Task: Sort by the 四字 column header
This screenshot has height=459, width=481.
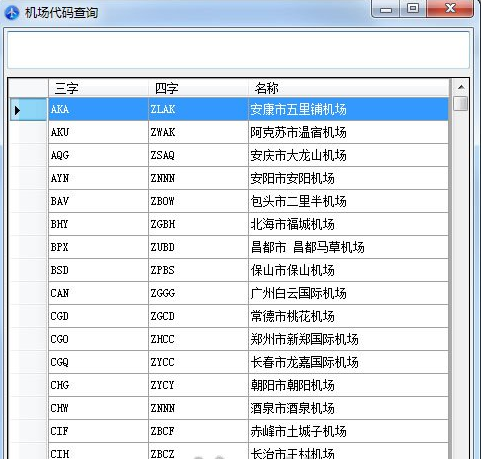Action: pyautogui.click(x=198, y=88)
